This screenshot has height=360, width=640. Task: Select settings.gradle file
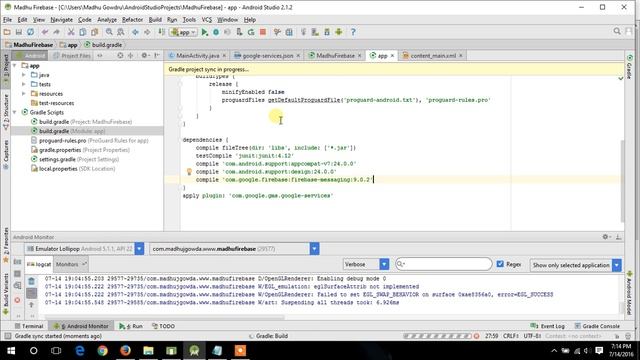(x=75, y=159)
